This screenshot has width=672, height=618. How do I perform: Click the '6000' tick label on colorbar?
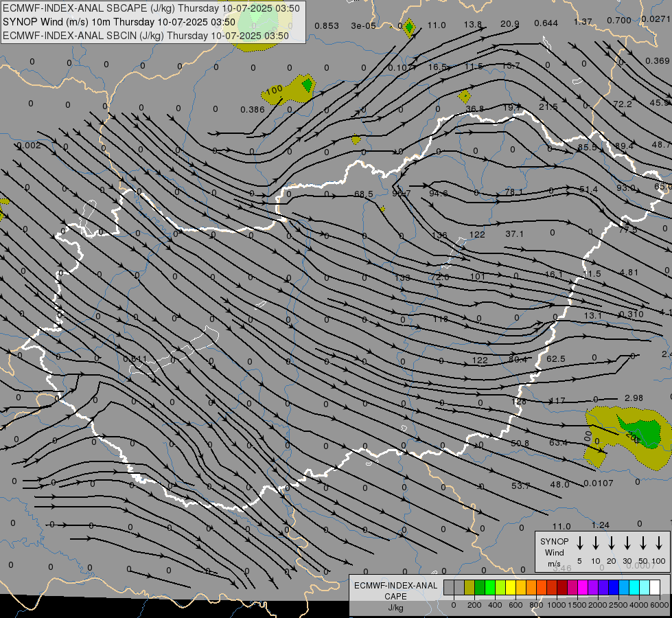click(x=660, y=605)
